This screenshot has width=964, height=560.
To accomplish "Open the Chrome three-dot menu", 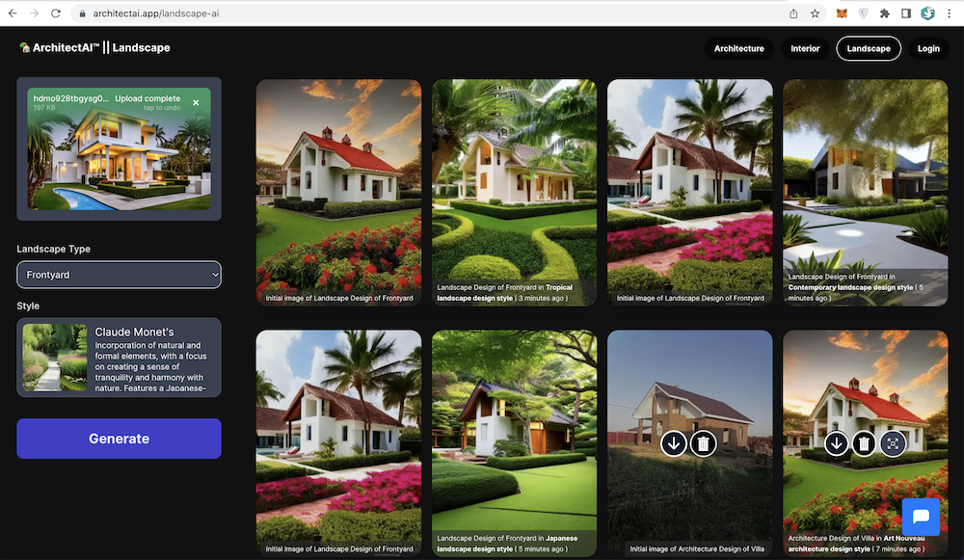I will 950,13.
